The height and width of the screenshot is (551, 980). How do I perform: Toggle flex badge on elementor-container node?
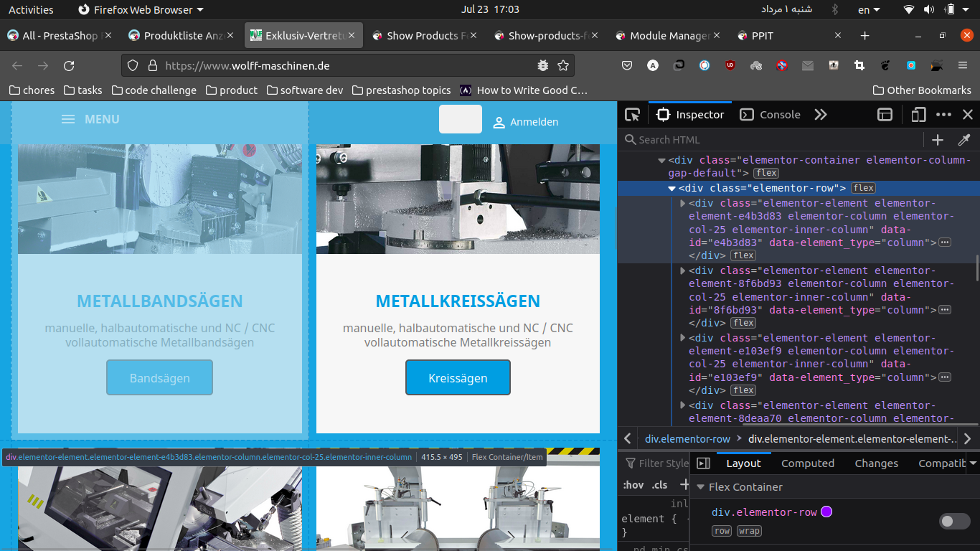[766, 173]
